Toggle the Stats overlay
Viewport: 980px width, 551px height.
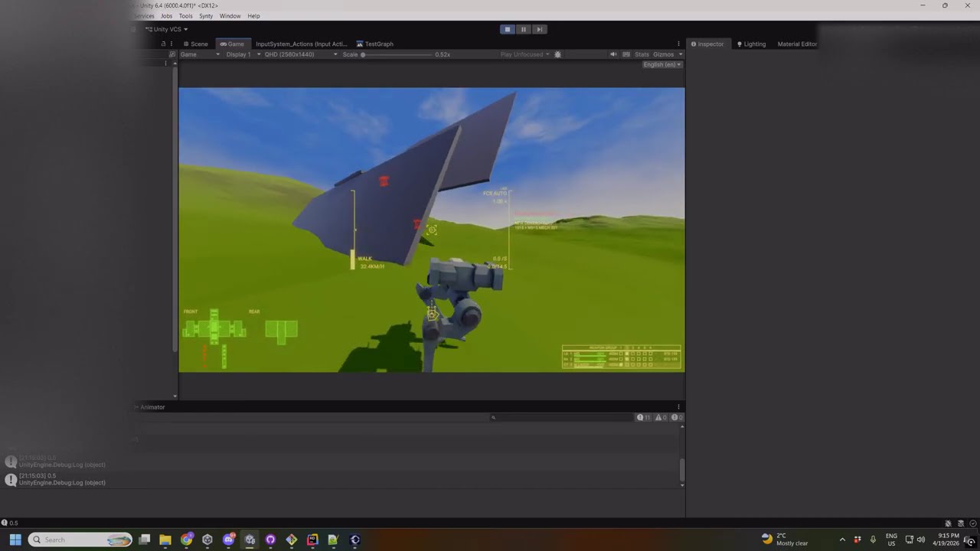642,54
